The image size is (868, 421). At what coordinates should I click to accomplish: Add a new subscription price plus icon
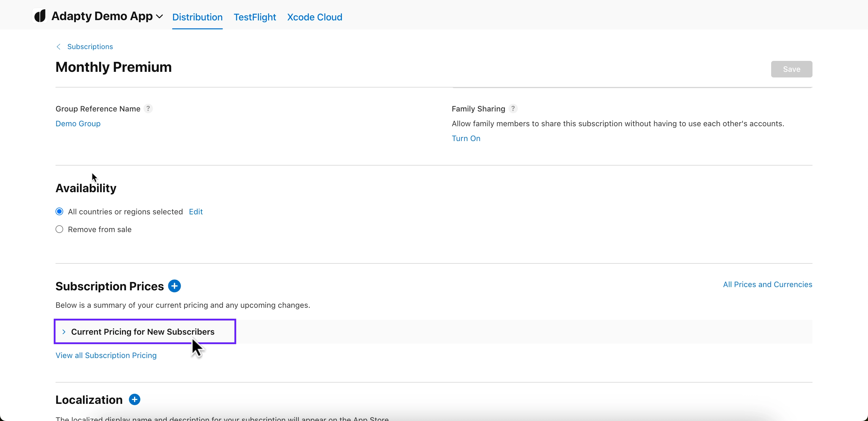pos(174,286)
